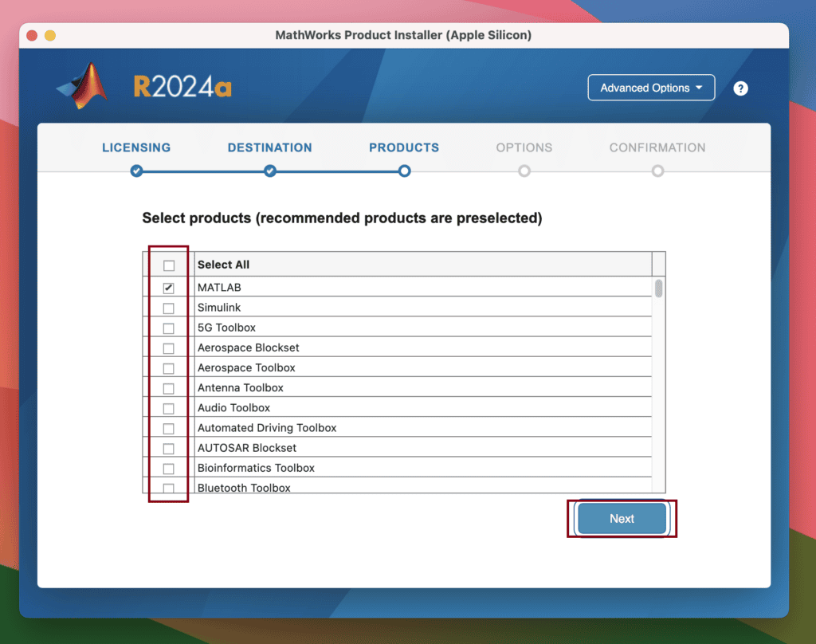The height and width of the screenshot is (644, 816).
Task: Close the installer with red window button
Action: [32, 35]
